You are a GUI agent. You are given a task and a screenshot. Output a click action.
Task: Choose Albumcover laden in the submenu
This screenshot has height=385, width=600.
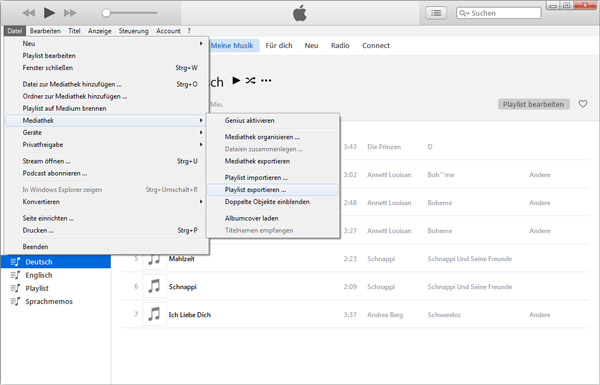point(272,218)
